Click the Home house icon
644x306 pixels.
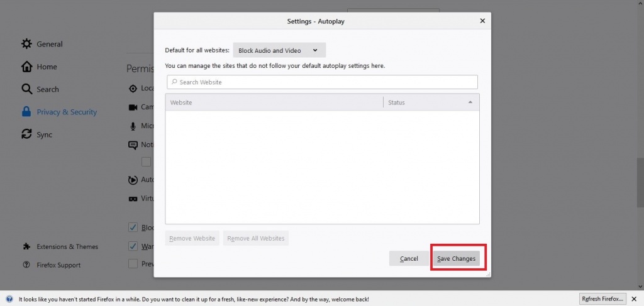point(26,67)
